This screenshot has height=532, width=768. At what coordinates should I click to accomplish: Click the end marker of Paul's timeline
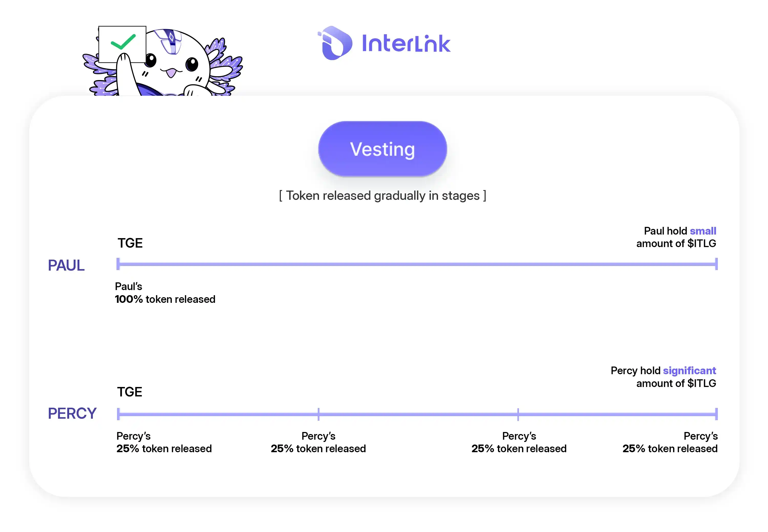(716, 264)
